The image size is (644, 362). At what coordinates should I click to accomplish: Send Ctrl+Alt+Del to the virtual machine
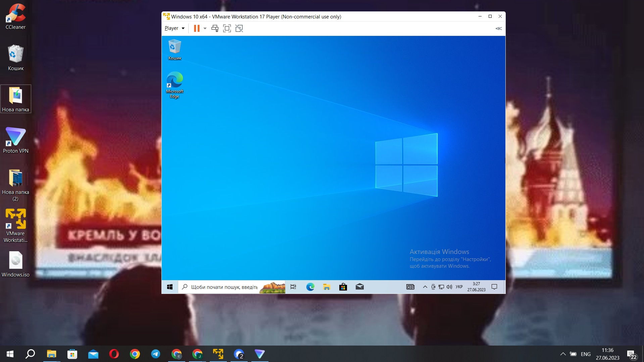pyautogui.click(x=215, y=29)
